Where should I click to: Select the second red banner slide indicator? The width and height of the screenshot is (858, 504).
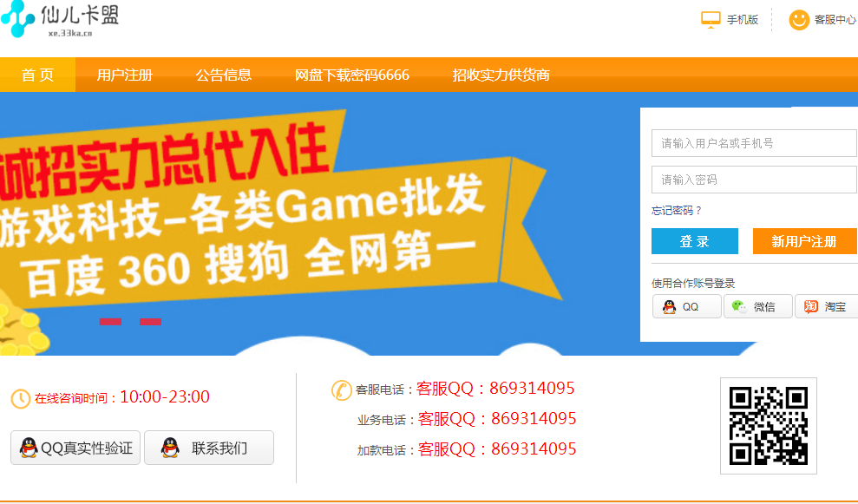tap(150, 321)
